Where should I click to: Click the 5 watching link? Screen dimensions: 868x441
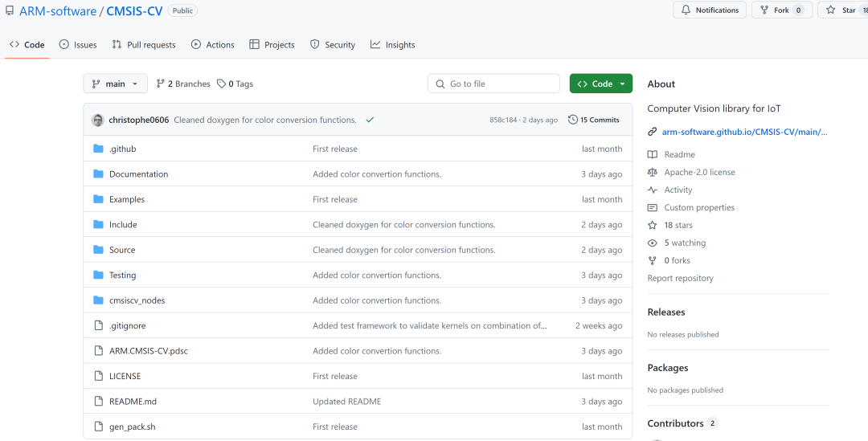(x=685, y=243)
